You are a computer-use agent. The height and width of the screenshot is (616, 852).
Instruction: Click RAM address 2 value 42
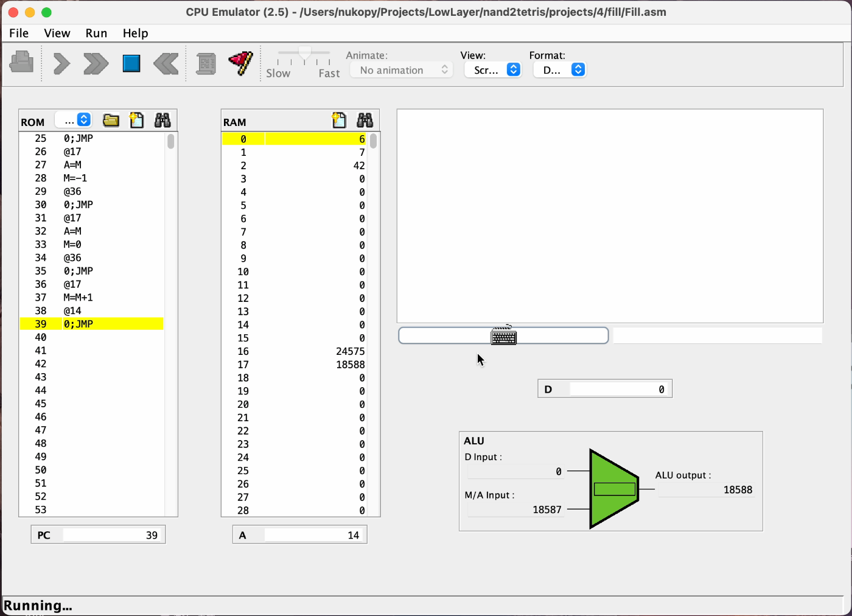tap(316, 166)
